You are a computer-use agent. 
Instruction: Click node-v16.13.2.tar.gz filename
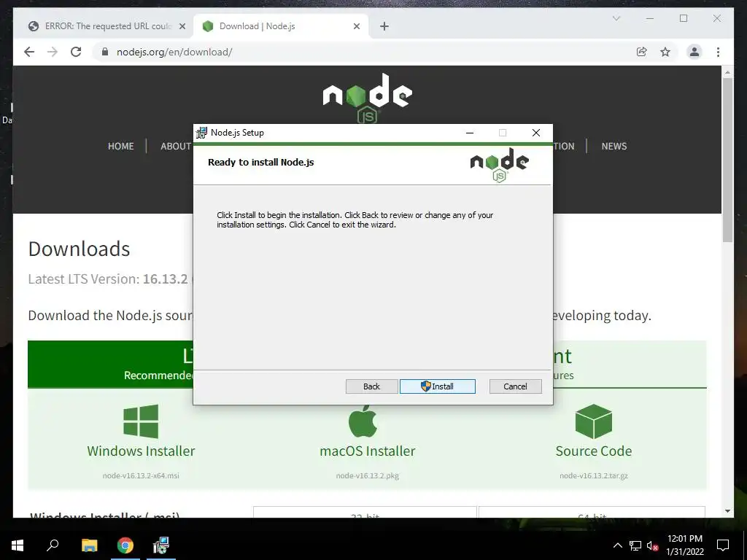(x=594, y=475)
